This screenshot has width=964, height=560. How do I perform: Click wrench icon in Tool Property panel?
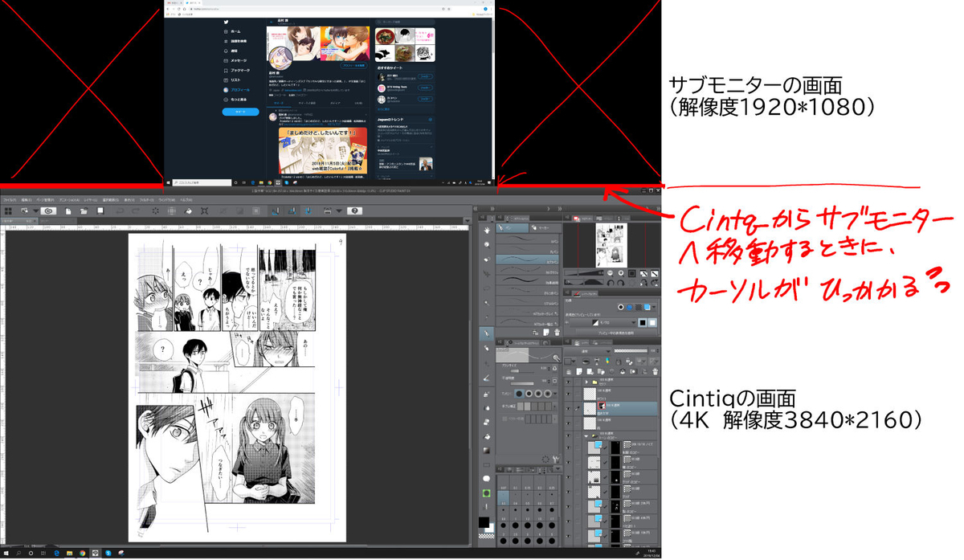point(557,459)
